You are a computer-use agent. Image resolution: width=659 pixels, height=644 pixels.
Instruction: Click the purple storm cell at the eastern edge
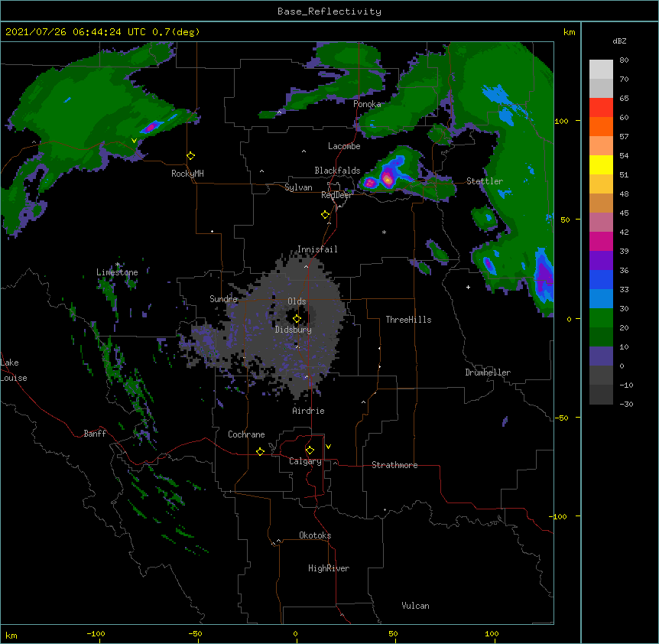coord(545,278)
